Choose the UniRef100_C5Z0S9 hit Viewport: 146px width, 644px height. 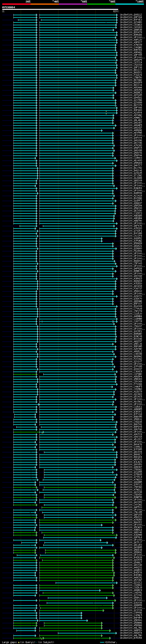(x=131, y=65)
